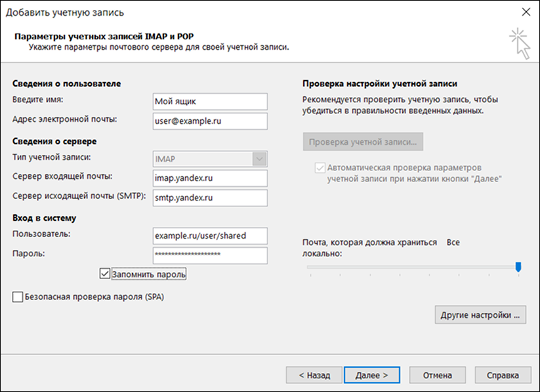Uncheck the 'Запомнить пароль' checkbox
The height and width of the screenshot is (392, 540).
[105, 274]
